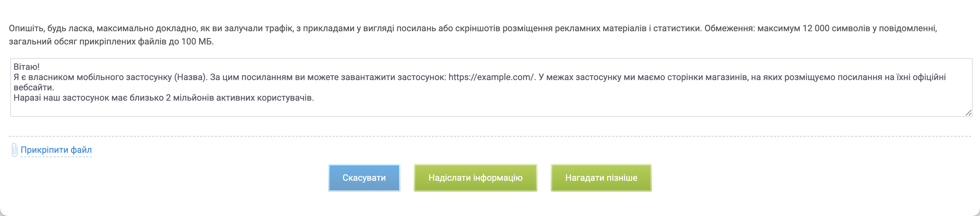Click the word "вебсайти." in the textarea
This screenshot has width=980, height=216.
point(34,87)
